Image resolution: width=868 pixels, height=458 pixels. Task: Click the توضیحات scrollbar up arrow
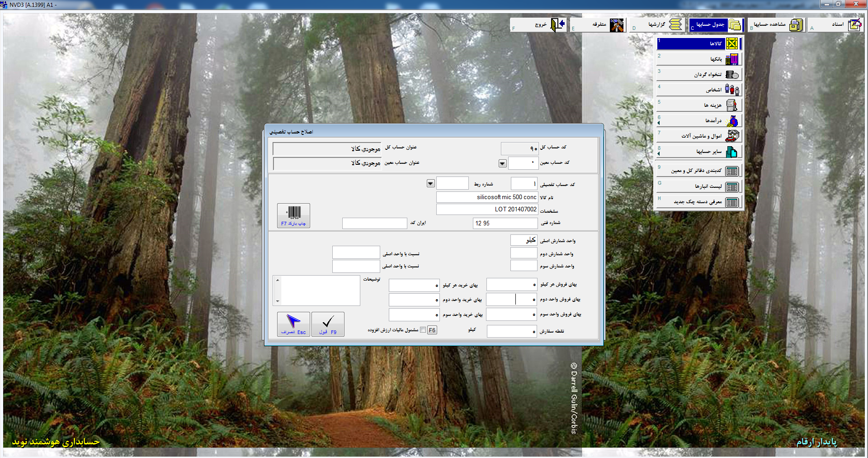[x=278, y=280]
